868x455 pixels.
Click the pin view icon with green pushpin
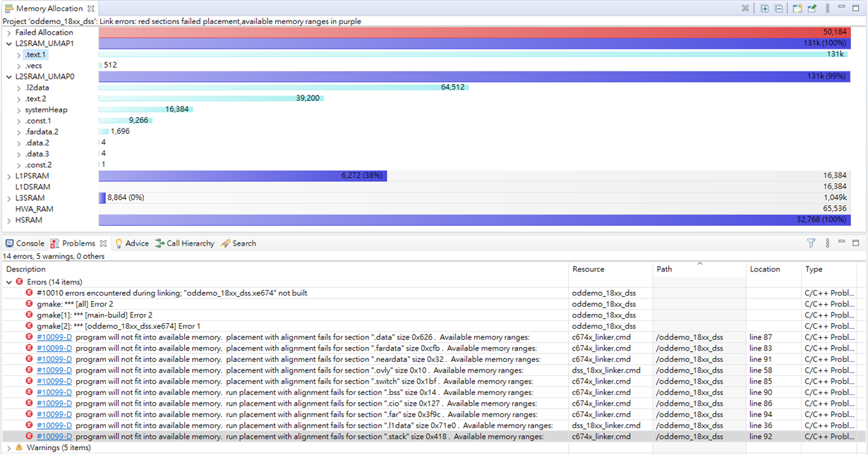pos(812,8)
